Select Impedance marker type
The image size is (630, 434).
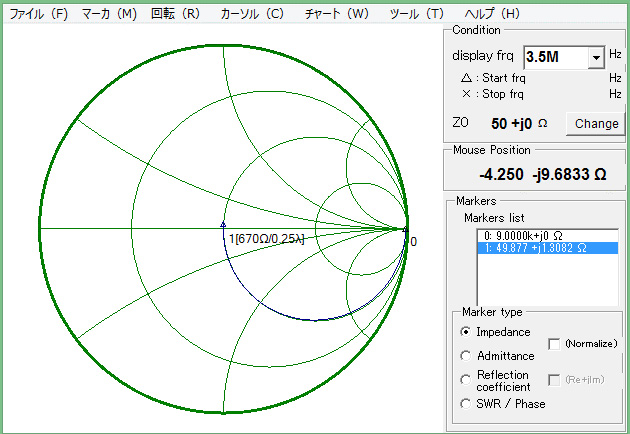click(x=466, y=332)
